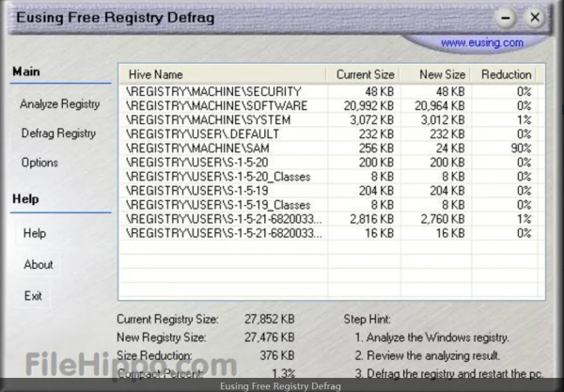Select the \REGISTRY\USER\.DEFAULT row
564x392 pixels.
(331, 133)
